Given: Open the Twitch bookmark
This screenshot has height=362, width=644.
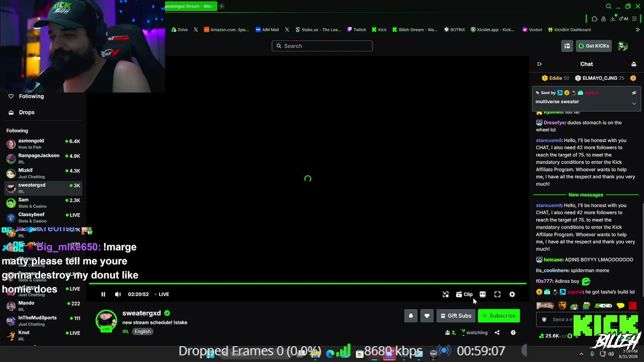Looking at the screenshot, I should click(357, 30).
